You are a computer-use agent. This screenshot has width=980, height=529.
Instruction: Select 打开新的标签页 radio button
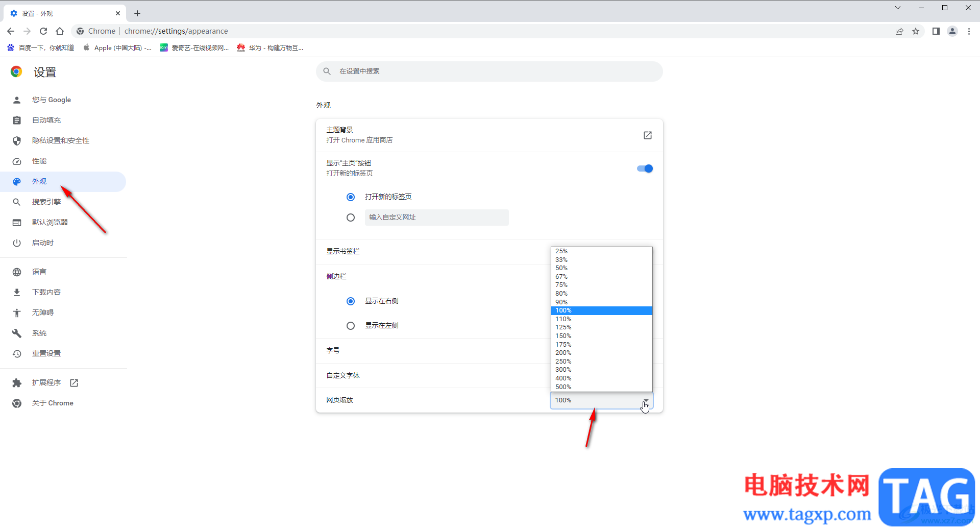351,197
